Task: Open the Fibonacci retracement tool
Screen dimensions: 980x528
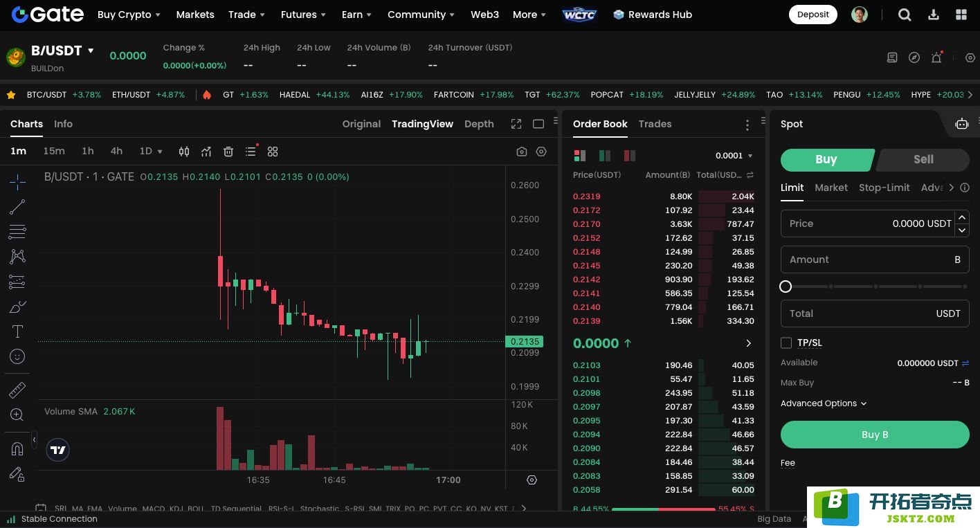Action: click(x=17, y=232)
